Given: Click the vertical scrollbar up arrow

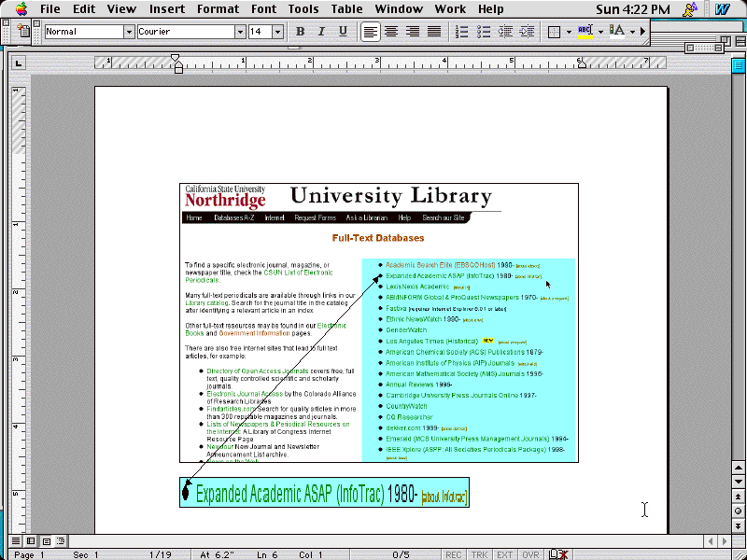Looking at the screenshot, I should 738,468.
